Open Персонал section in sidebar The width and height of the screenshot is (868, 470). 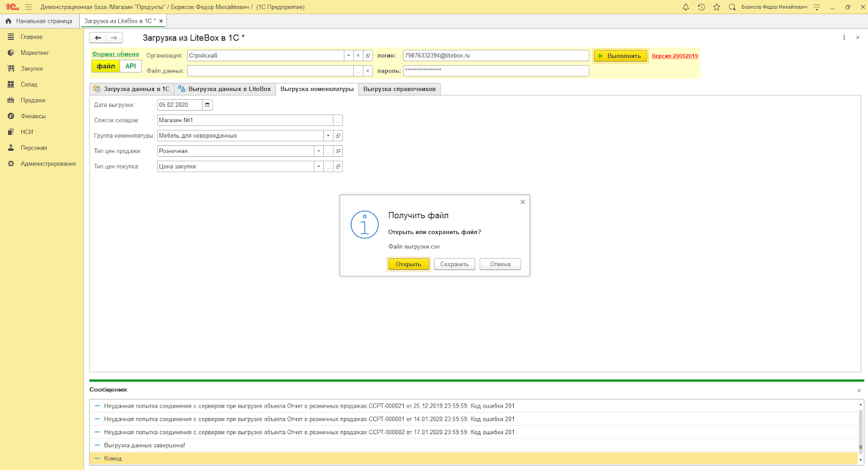pyautogui.click(x=34, y=148)
